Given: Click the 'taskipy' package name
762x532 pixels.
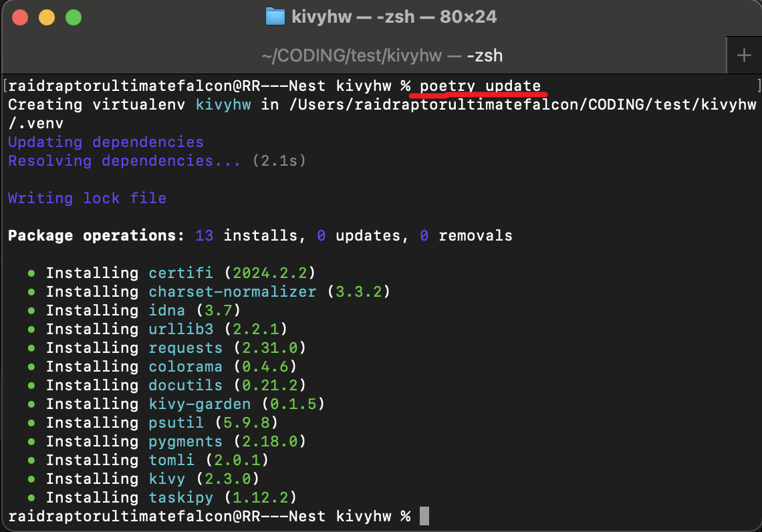Looking at the screenshot, I should pyautogui.click(x=180, y=497).
